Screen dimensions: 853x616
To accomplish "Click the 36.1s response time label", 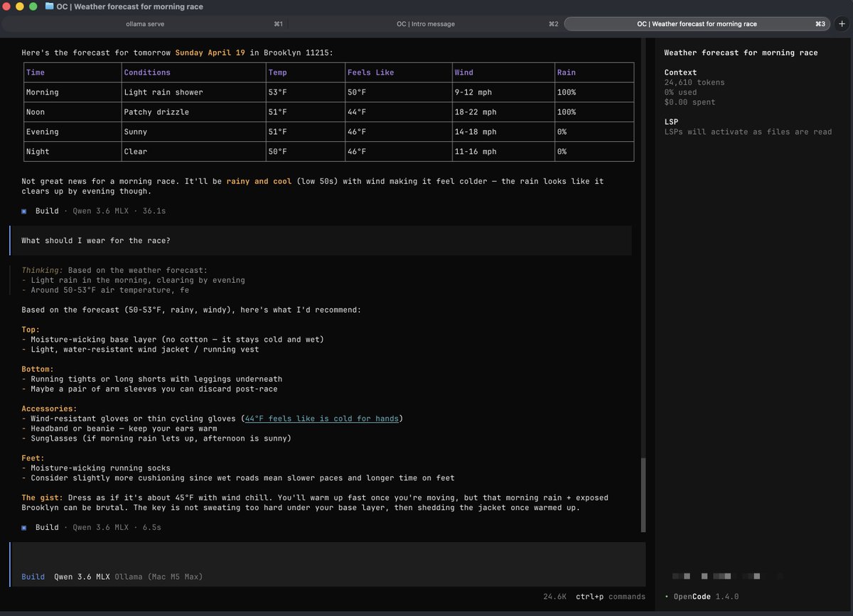I will click(154, 211).
